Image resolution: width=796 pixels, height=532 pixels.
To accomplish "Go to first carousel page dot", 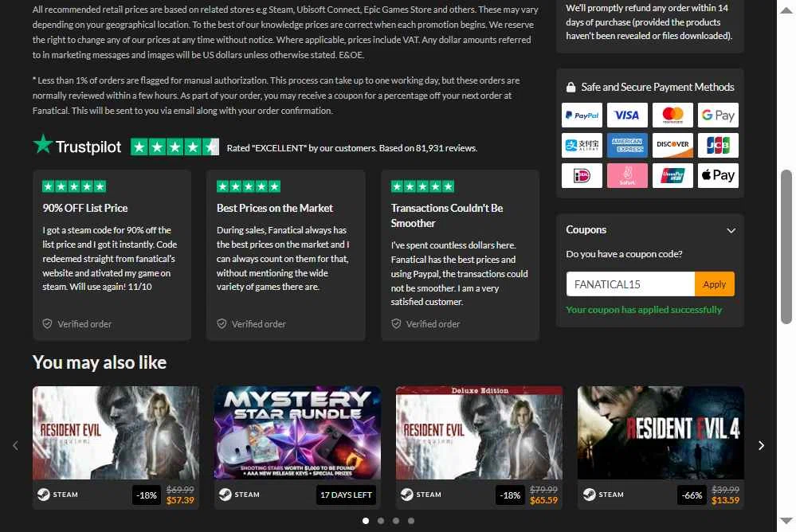I will click(366, 521).
